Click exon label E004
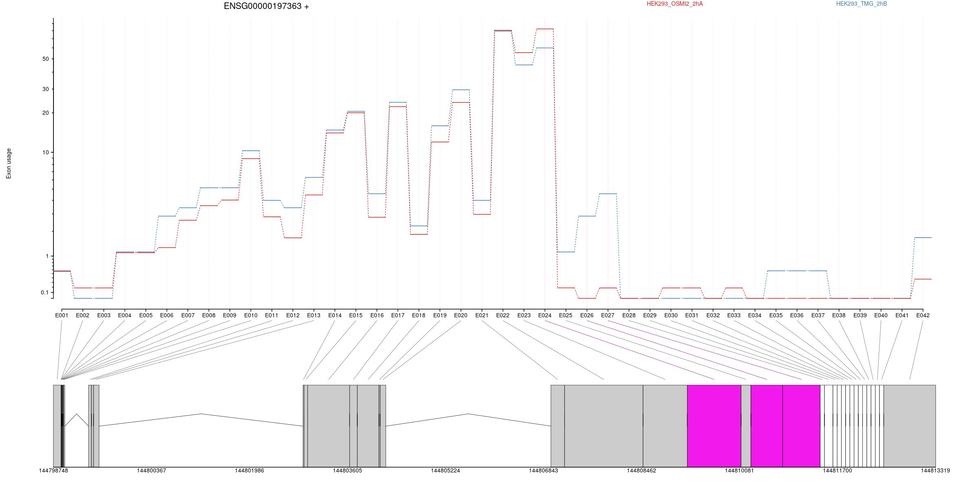Image resolution: width=980 pixels, height=490 pixels. click(x=125, y=315)
